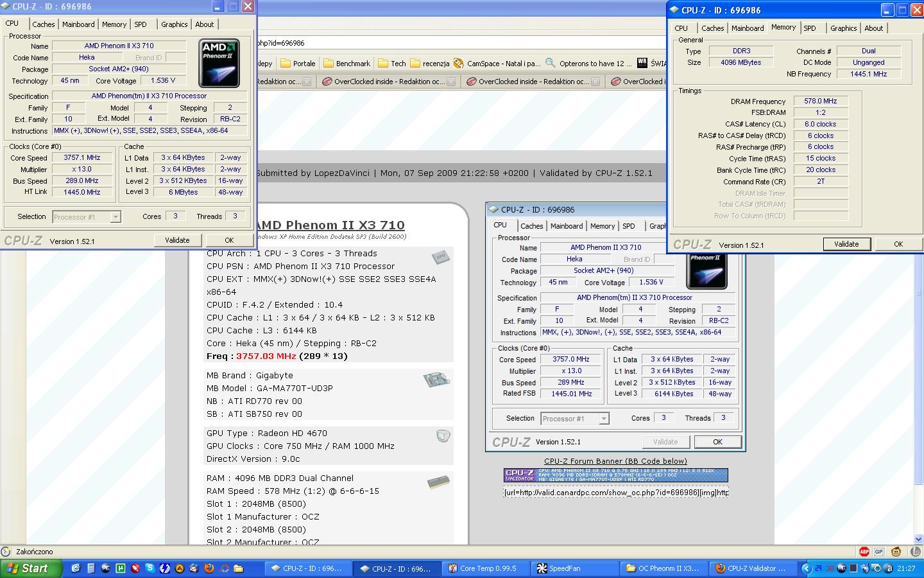Open Graphics tab in right CPU-Z window

click(x=844, y=28)
